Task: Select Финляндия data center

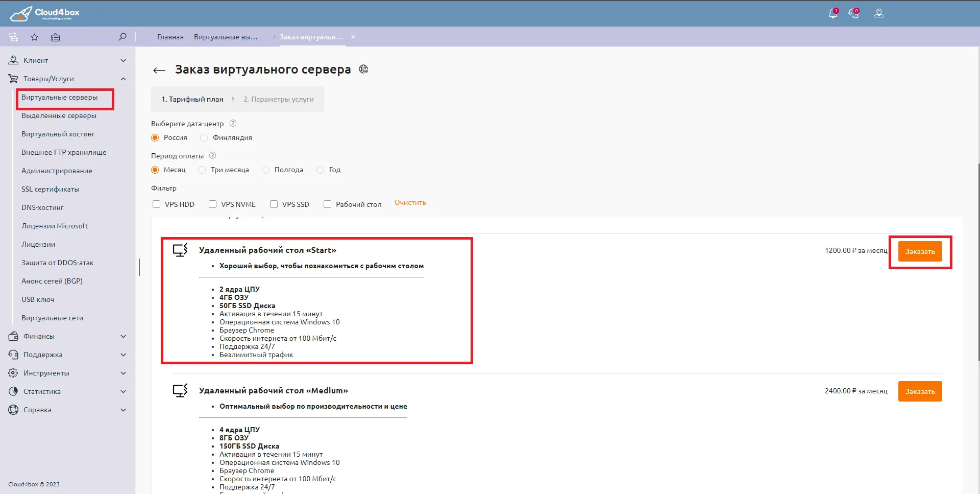Action: 204,137
